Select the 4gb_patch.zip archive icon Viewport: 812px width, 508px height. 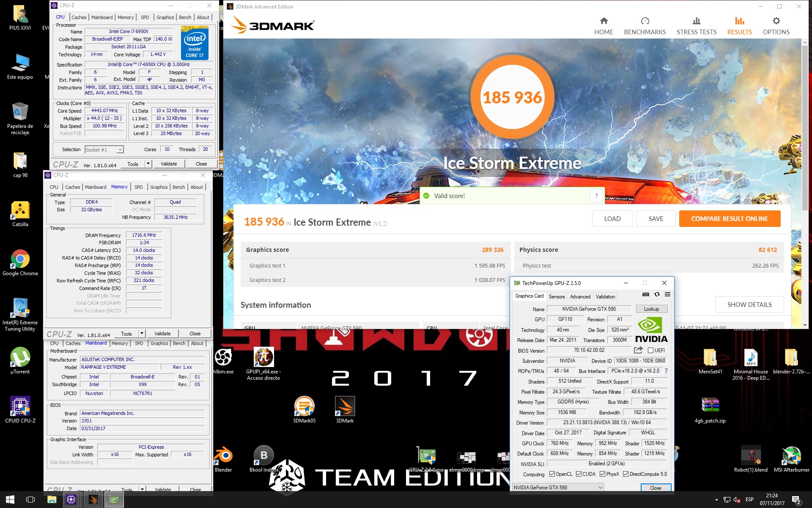tap(710, 410)
